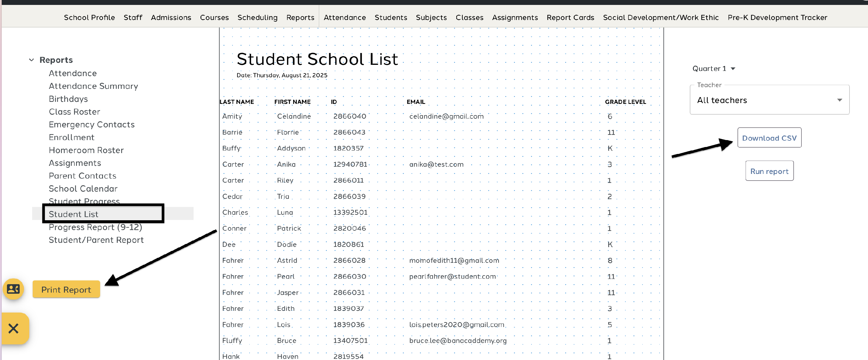The image size is (868, 360).
Task: Go to Subjects in top navigation
Action: pyautogui.click(x=431, y=17)
